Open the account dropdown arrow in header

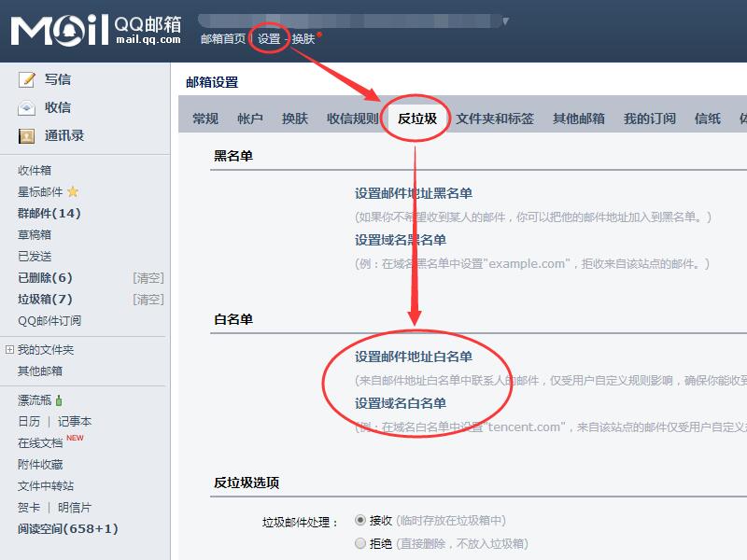pyautogui.click(x=505, y=21)
